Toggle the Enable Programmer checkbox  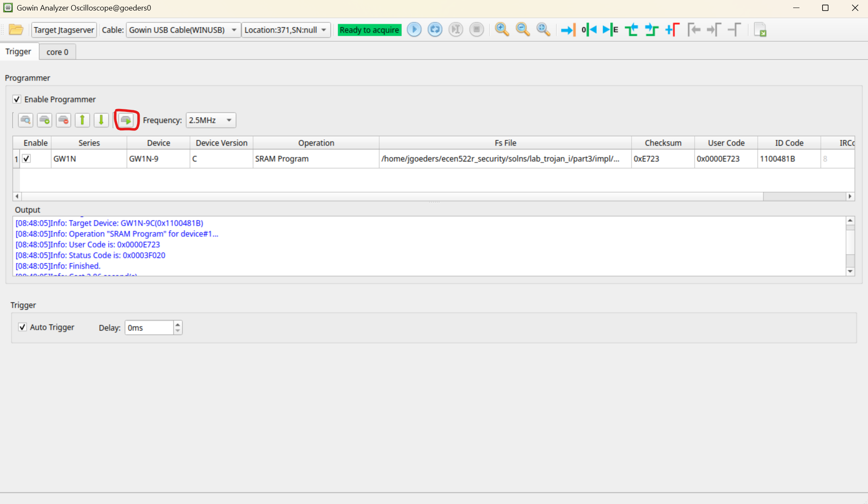[17, 99]
